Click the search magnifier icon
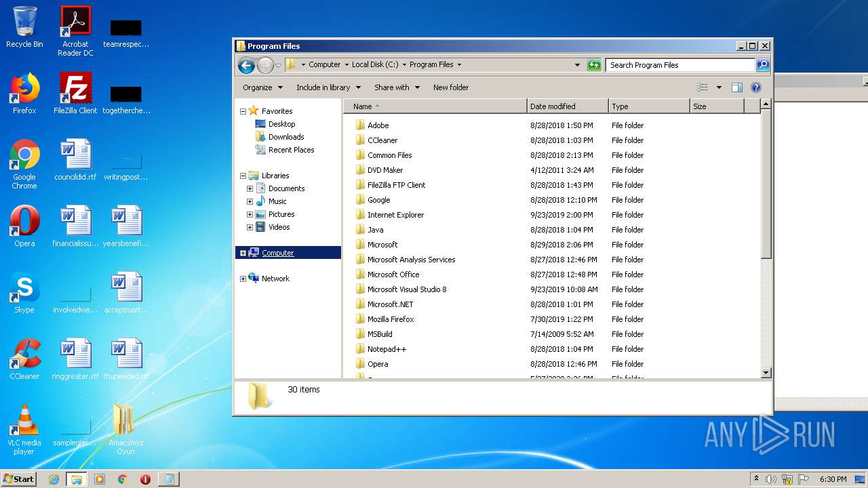Screen dimensions: 868x488 (763, 65)
